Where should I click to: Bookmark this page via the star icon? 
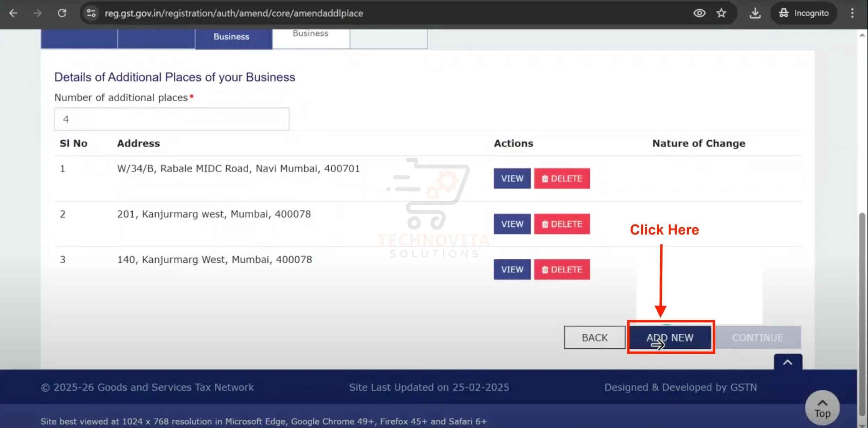[x=721, y=13]
